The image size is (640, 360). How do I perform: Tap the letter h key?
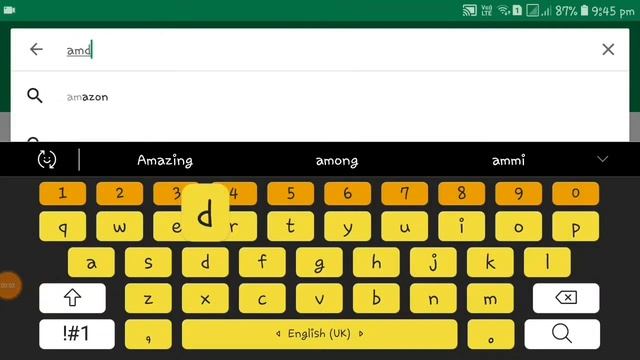click(376, 262)
